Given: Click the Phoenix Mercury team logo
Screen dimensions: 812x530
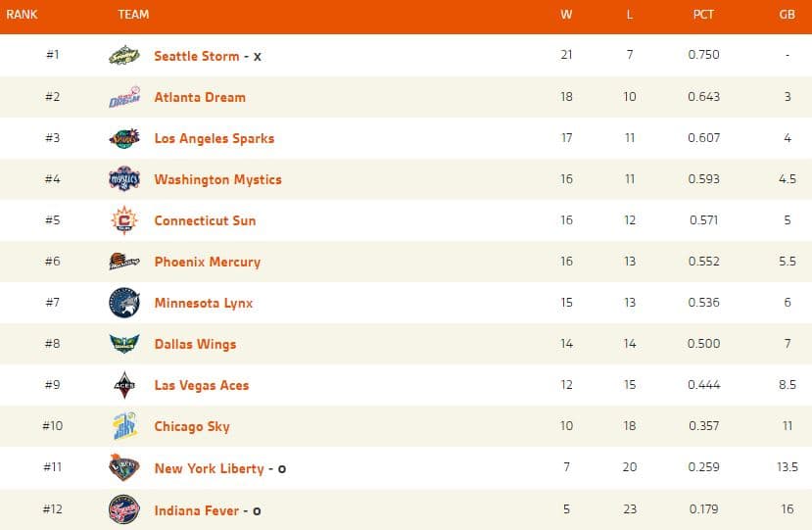Looking at the screenshot, I should (x=124, y=262).
